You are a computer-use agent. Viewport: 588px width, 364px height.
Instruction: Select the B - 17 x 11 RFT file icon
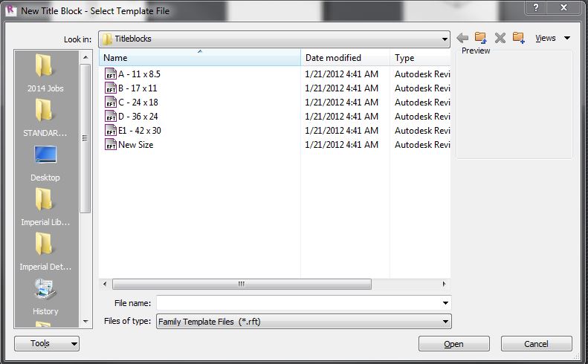[111, 88]
